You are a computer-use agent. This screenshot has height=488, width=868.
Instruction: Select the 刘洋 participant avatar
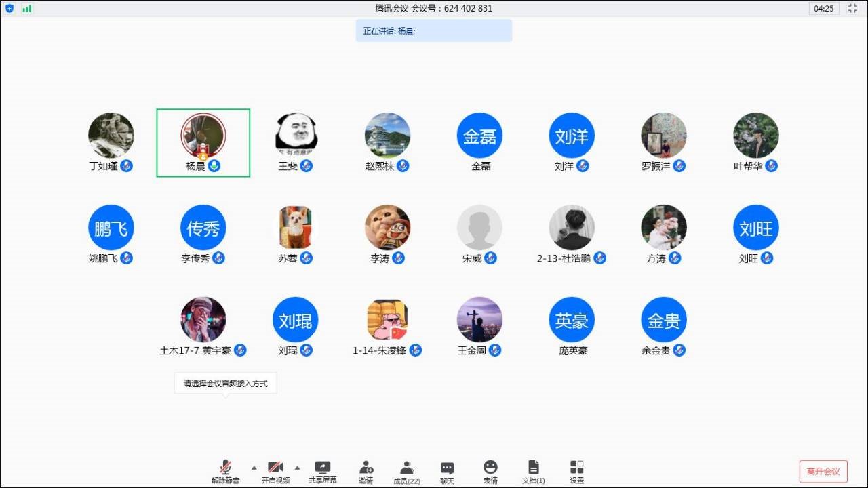571,136
